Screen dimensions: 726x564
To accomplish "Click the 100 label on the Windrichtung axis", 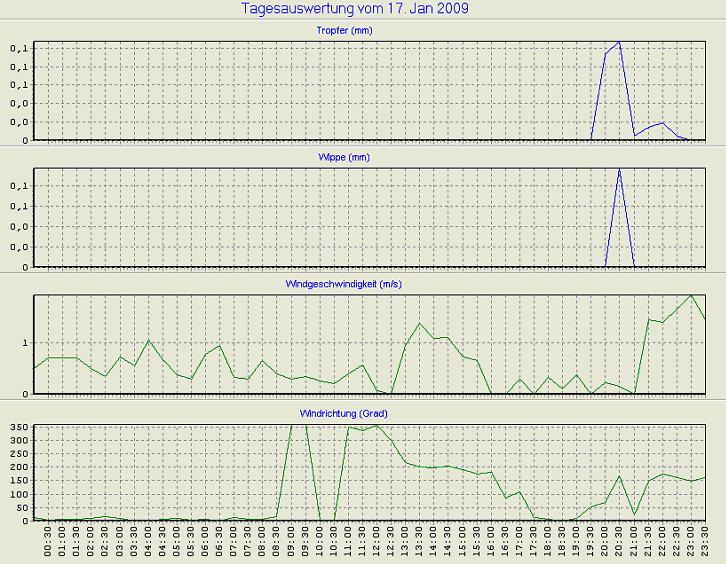I will [18, 494].
